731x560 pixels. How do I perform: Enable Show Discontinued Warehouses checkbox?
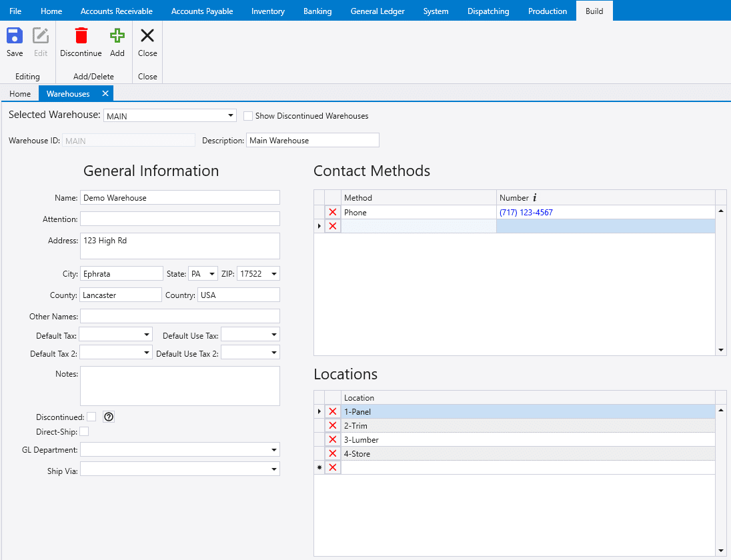[x=248, y=116]
